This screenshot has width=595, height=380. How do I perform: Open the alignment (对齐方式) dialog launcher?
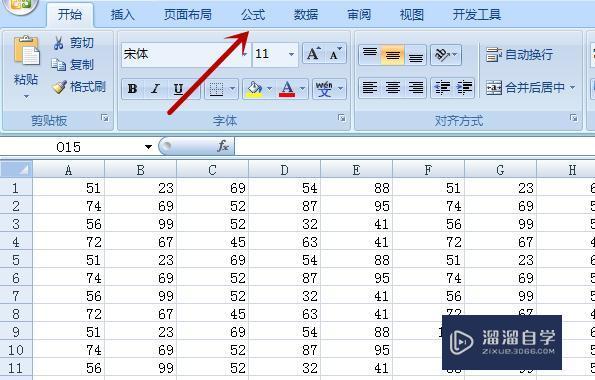(573, 118)
